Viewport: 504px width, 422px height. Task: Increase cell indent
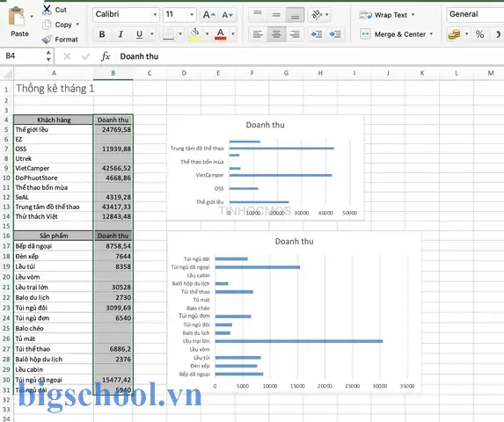click(335, 34)
